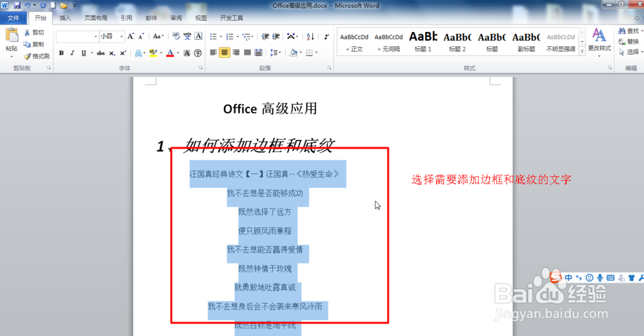Sort text with the A-Z sort icon
Image resolution: width=644 pixels, height=336 pixels.
pyautogui.click(x=310, y=37)
